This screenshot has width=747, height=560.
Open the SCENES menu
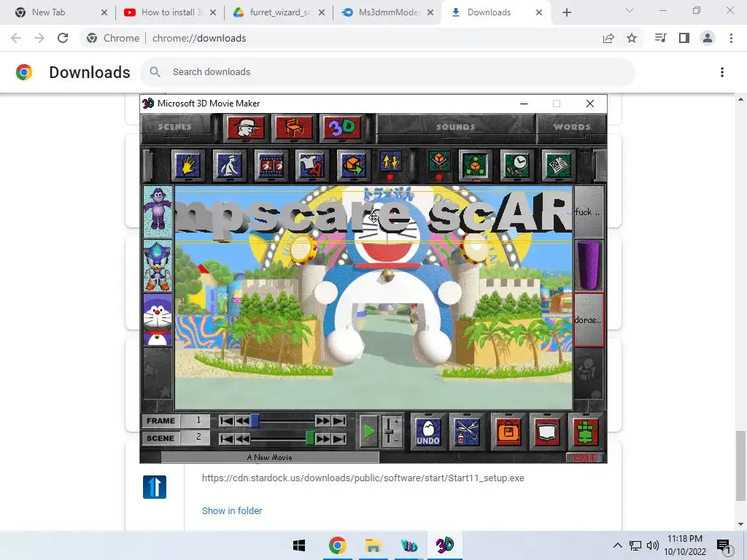point(175,127)
